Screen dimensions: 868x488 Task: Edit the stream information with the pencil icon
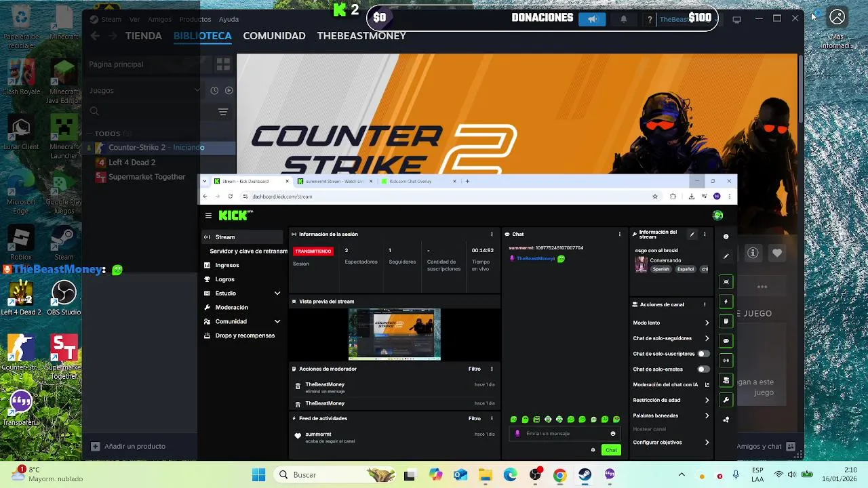pyautogui.click(x=692, y=235)
